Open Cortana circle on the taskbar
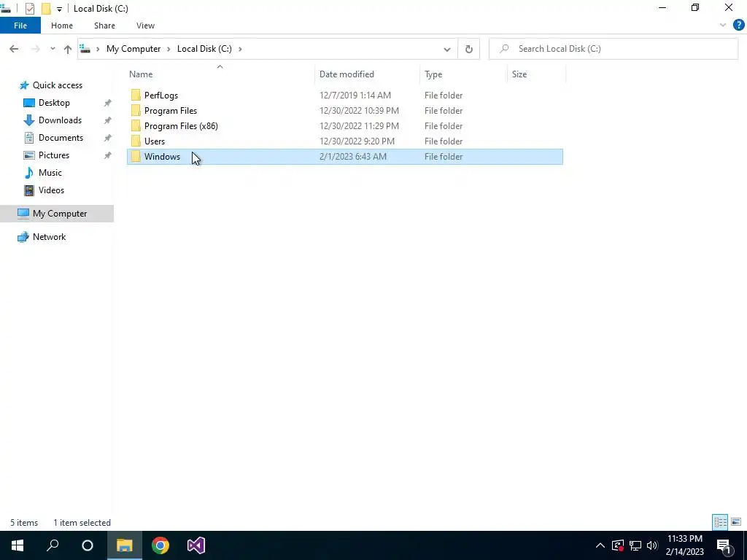747x560 pixels. click(88, 545)
